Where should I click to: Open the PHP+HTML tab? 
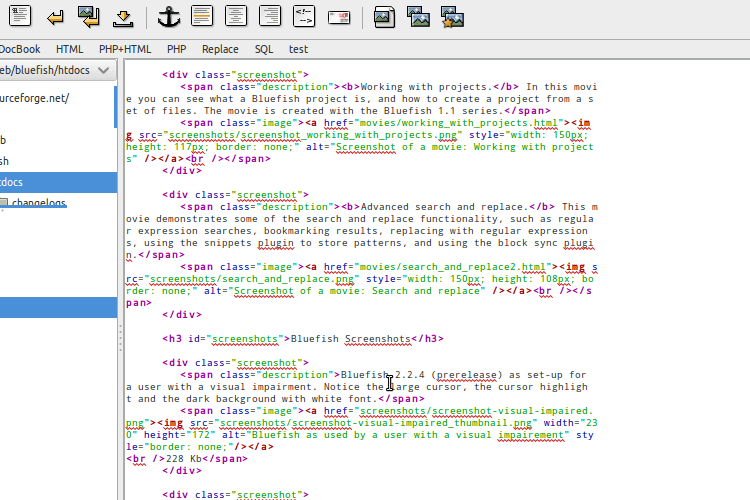pyautogui.click(x=125, y=48)
